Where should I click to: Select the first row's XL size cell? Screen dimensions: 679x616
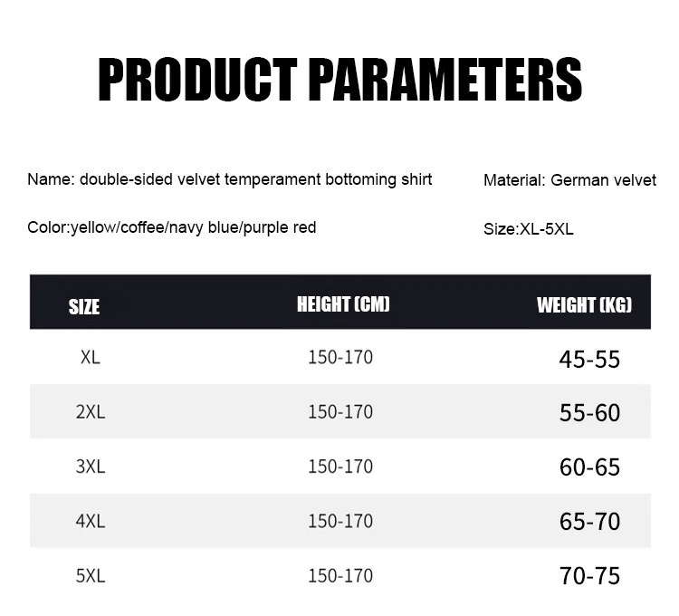(90, 357)
